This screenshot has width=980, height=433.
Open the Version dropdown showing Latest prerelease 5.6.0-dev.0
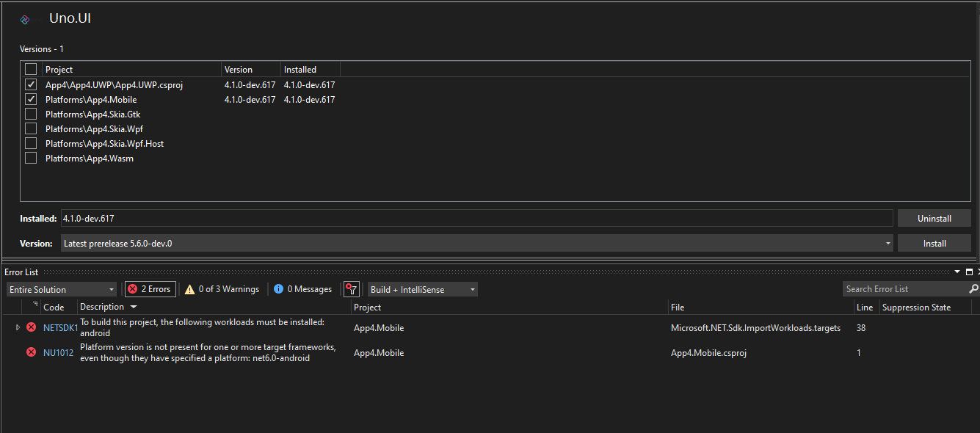tap(477, 243)
